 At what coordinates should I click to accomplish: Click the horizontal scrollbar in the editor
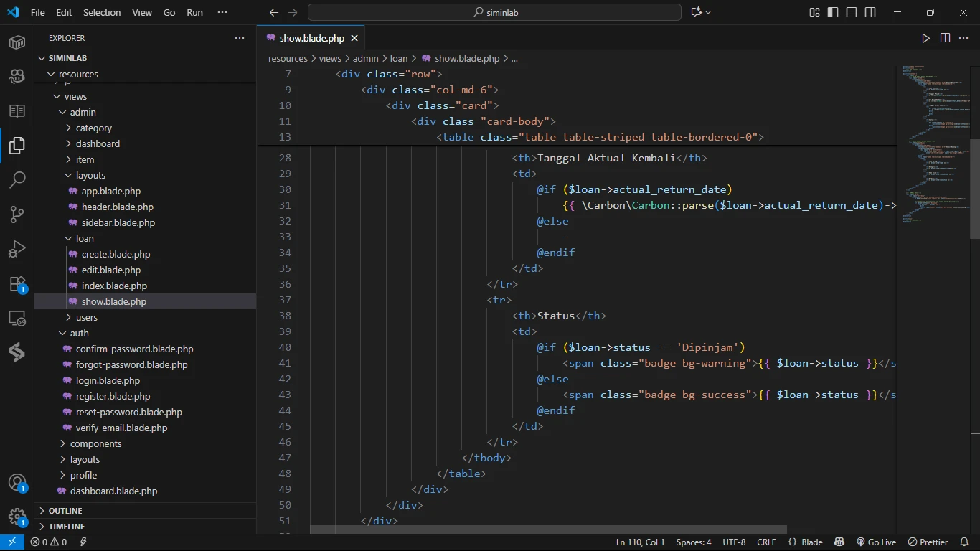[548, 529]
